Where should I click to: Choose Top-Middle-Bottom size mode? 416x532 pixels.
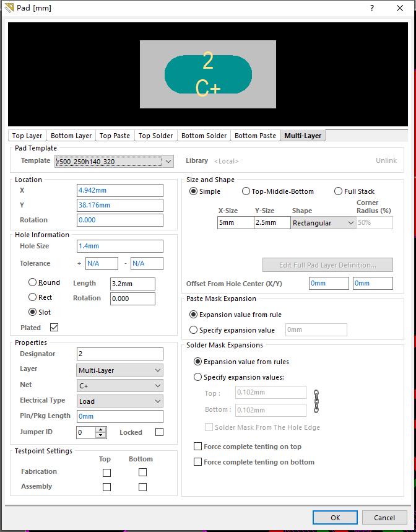246,191
